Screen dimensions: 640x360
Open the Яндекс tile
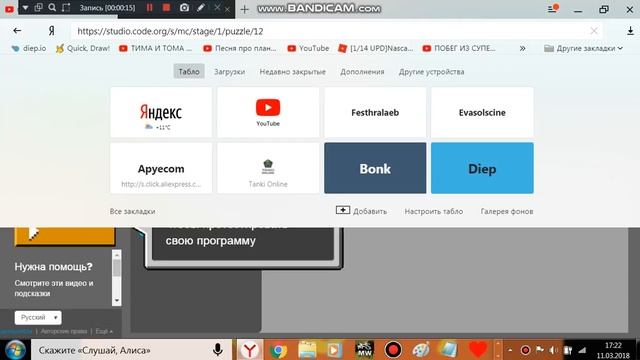(161, 112)
